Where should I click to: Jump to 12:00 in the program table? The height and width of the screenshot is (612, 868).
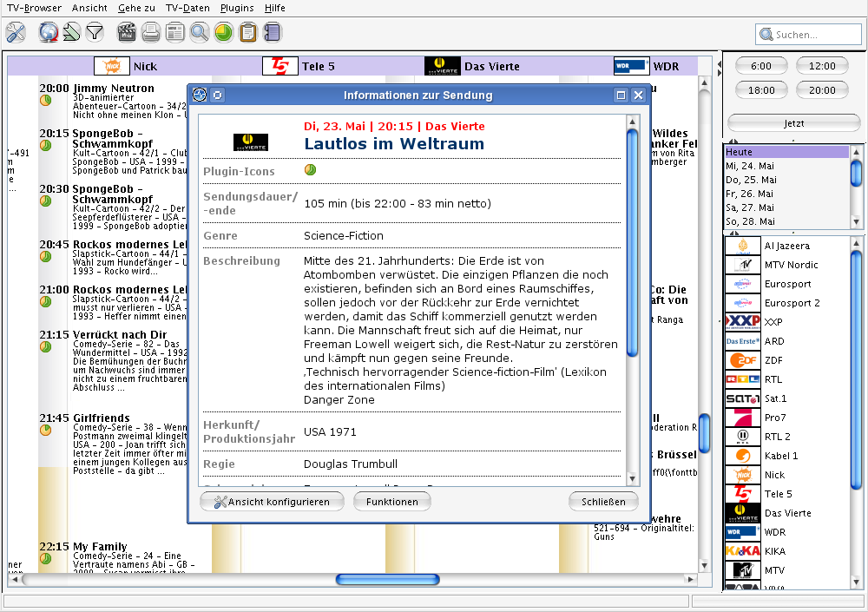822,66
